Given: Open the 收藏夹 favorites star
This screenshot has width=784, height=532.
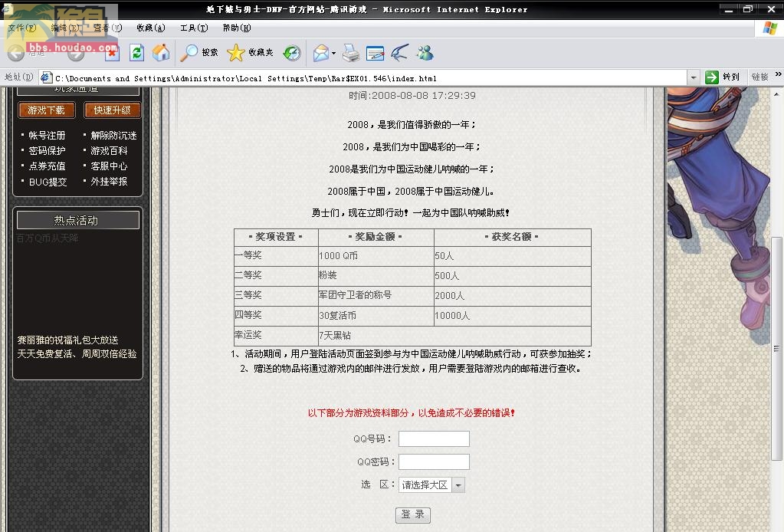Looking at the screenshot, I should [x=250, y=52].
